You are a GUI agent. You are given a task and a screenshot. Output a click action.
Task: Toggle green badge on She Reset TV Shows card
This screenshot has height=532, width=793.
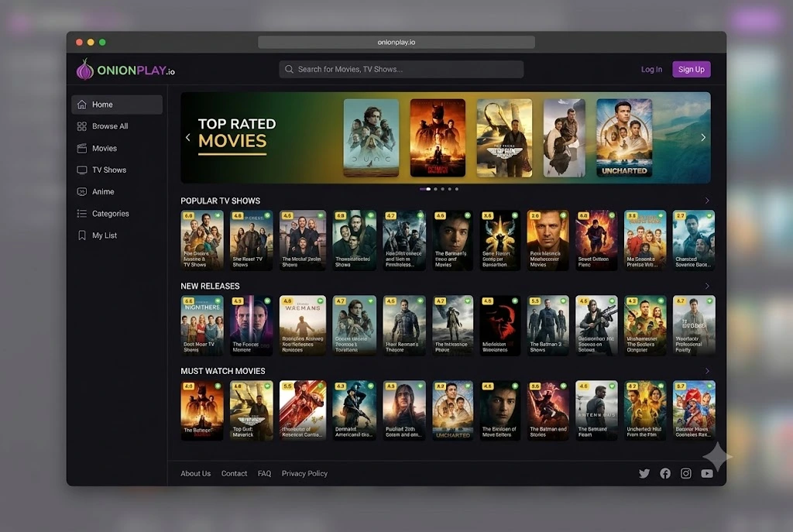click(267, 215)
